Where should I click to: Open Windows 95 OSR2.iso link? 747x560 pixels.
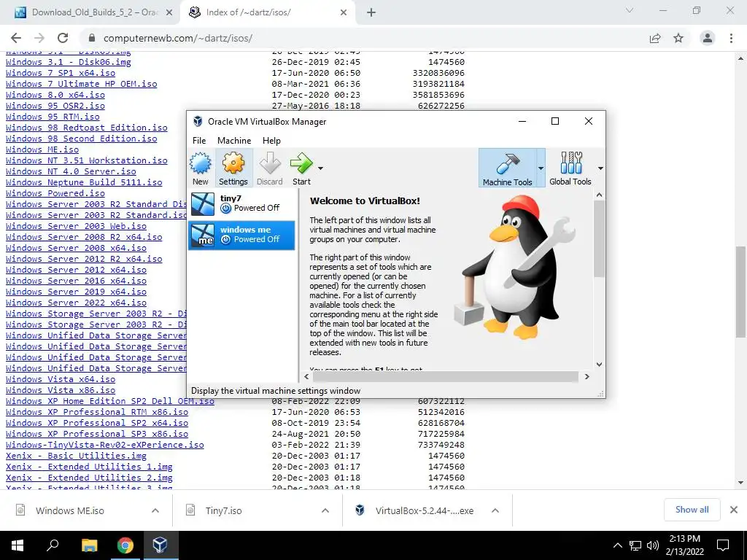(55, 106)
